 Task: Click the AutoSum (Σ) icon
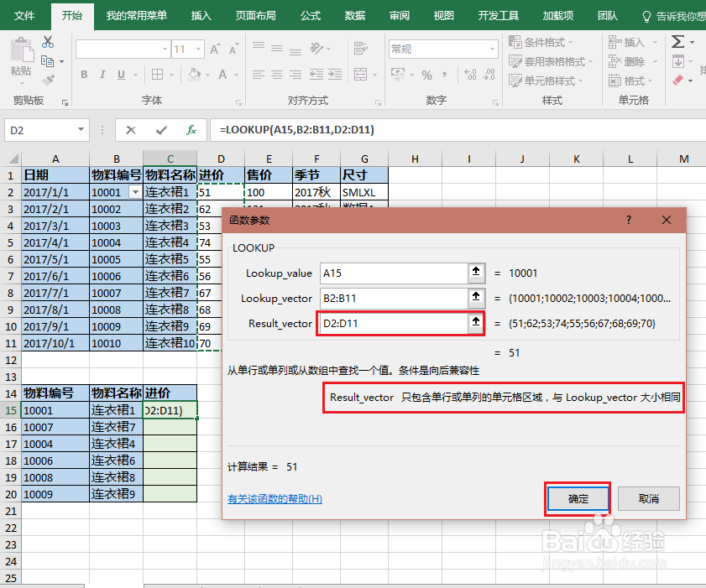click(677, 41)
